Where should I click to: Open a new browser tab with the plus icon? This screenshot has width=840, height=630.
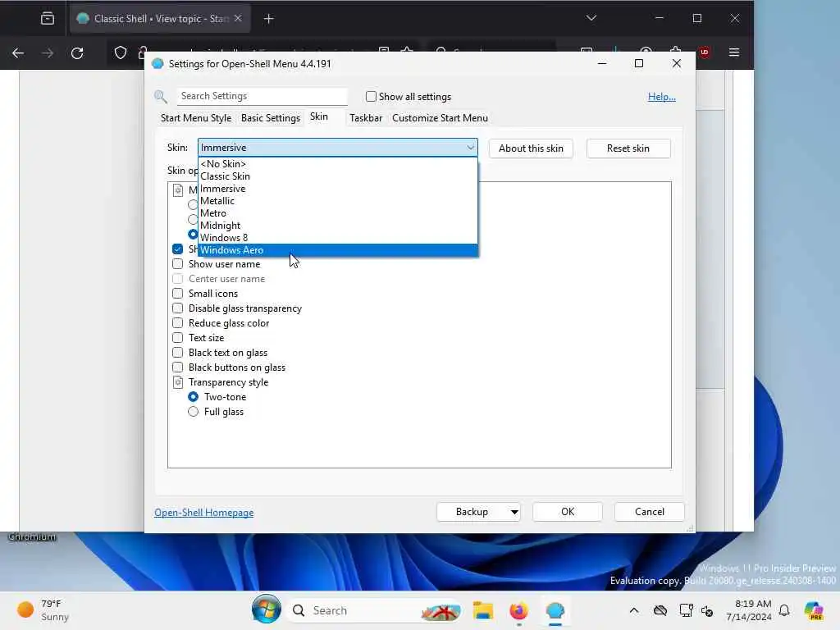point(268,19)
